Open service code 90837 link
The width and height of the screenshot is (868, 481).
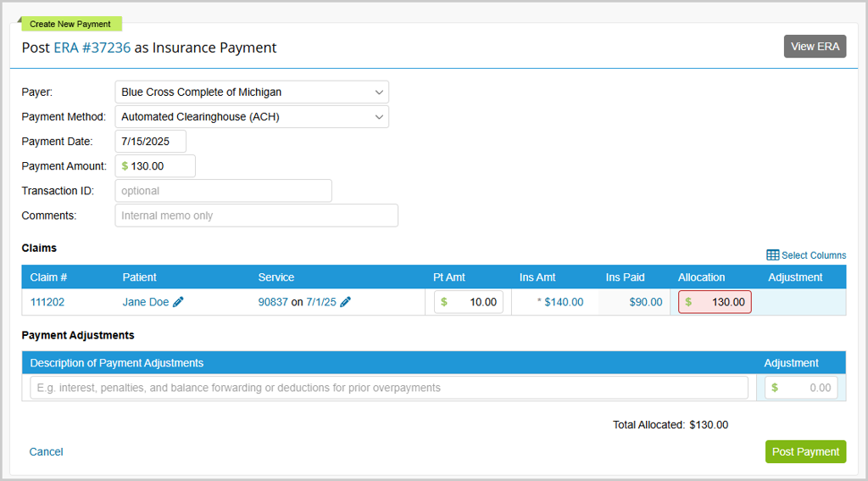tap(273, 302)
